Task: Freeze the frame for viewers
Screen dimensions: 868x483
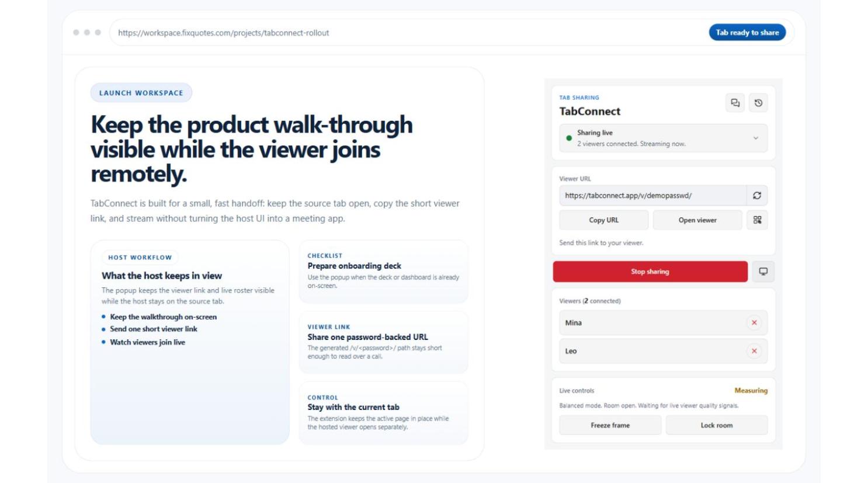Action: [610, 425]
